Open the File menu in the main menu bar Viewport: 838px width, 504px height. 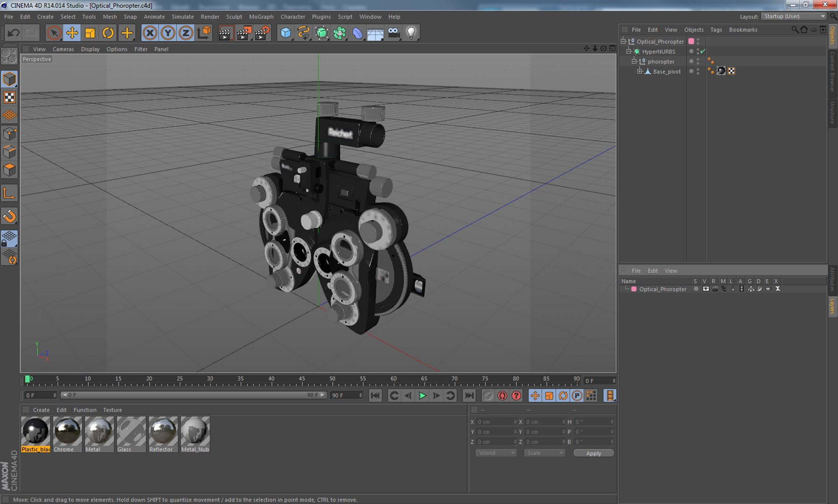9,17
